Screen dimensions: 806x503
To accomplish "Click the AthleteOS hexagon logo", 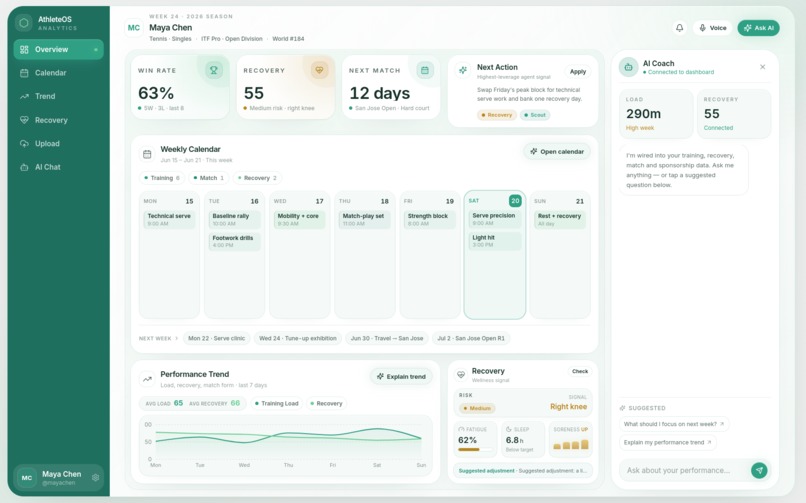I will pos(24,23).
